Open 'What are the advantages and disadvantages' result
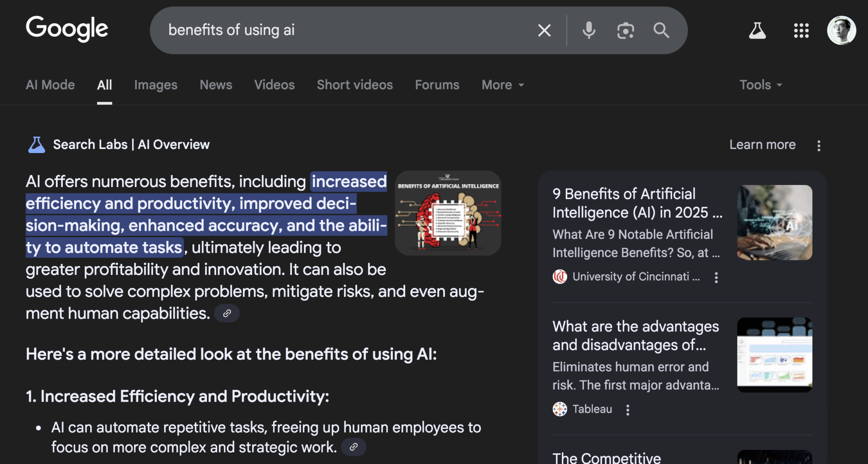The image size is (868, 464). (636, 335)
